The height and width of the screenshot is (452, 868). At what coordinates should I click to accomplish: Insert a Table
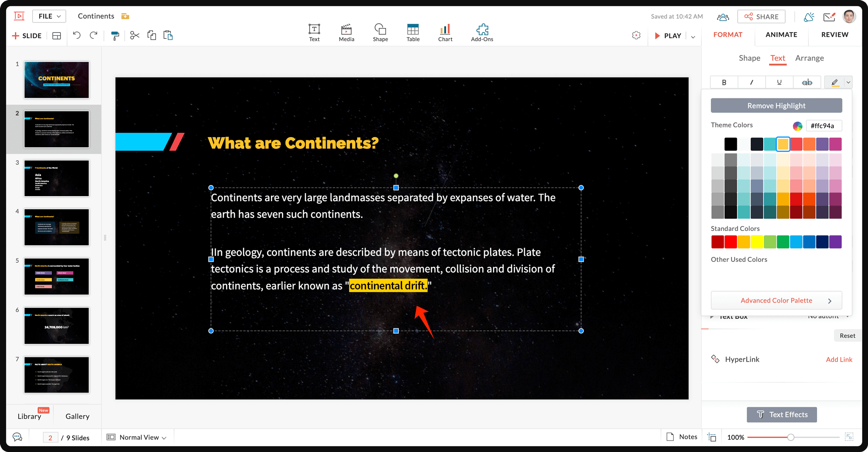(413, 33)
